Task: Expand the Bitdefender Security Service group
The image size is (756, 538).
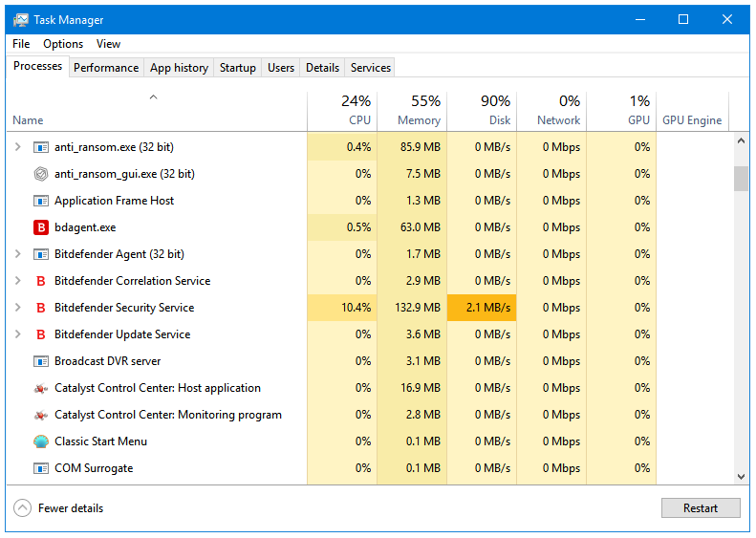Action: 18,307
